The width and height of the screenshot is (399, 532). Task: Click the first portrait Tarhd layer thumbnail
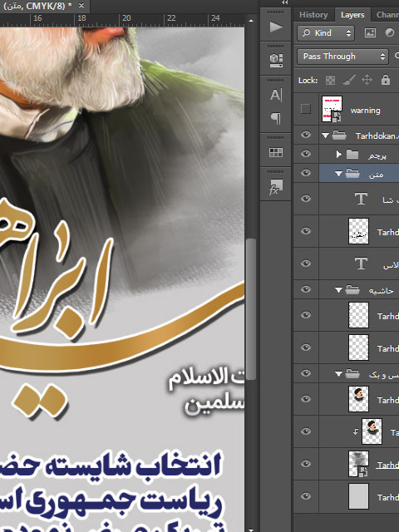358,399
